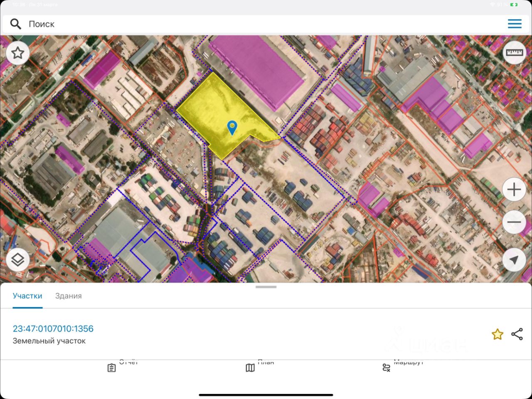Zoom out with the minus button

(x=514, y=222)
